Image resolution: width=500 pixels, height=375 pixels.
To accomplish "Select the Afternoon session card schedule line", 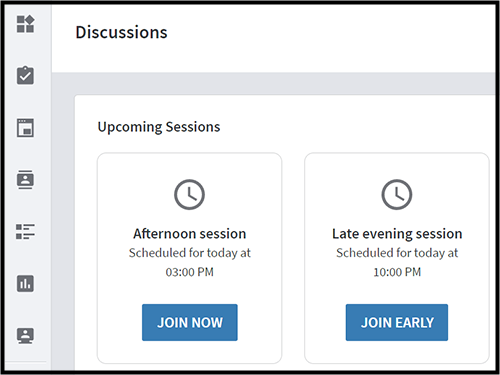I will click(x=190, y=253).
